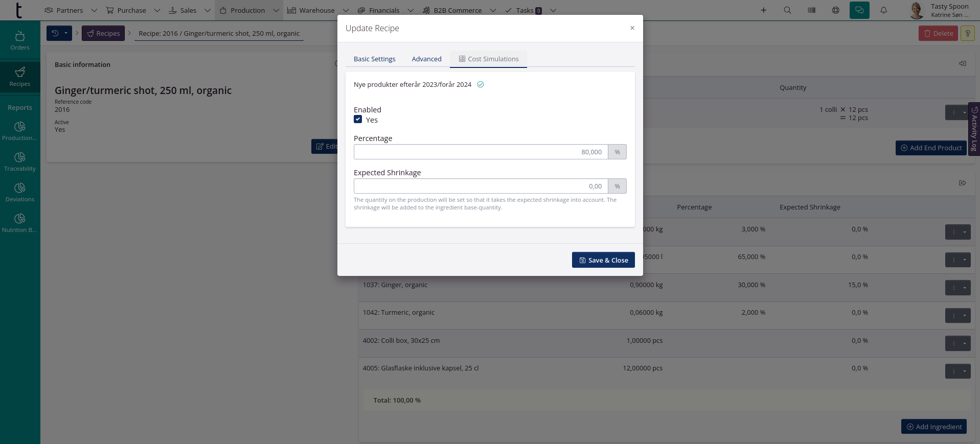
Task: Expand the Warehouse menu dropdown
Action: coord(346,10)
